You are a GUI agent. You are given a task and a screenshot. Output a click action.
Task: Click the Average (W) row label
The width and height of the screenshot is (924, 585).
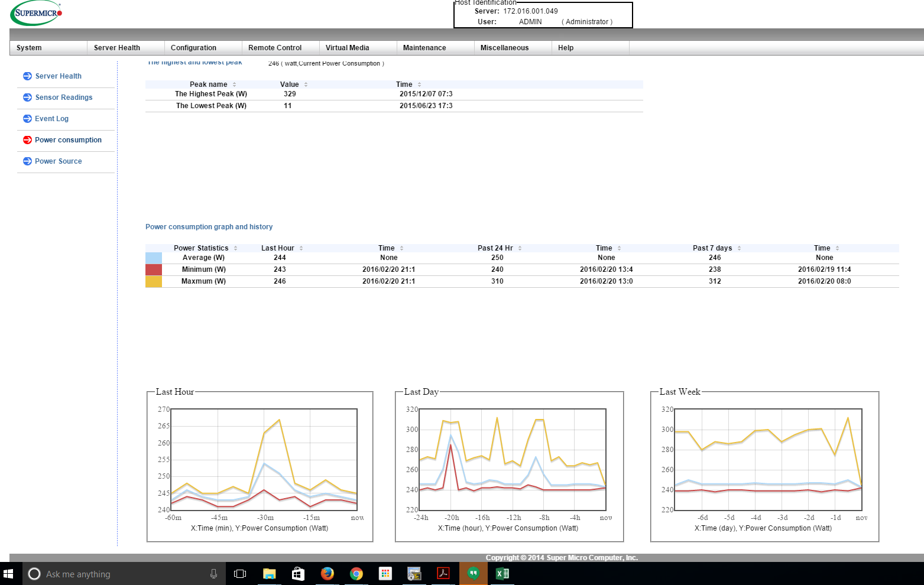coord(204,258)
